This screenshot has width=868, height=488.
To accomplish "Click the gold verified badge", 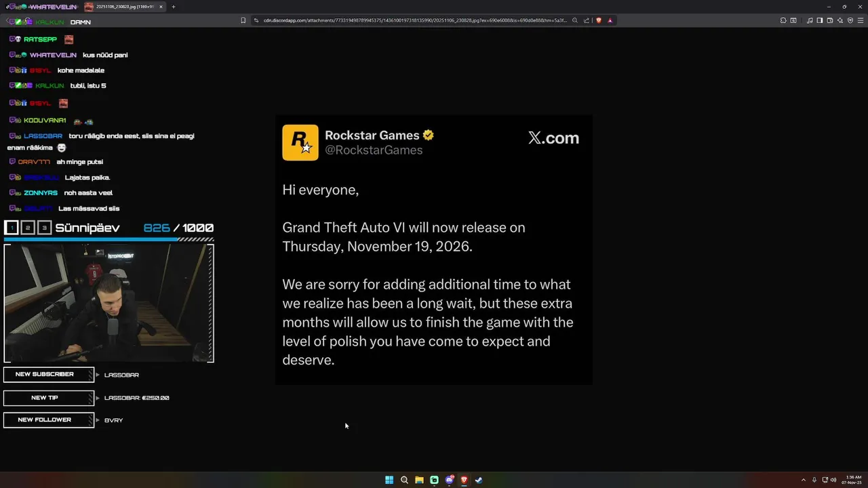I will click(428, 135).
